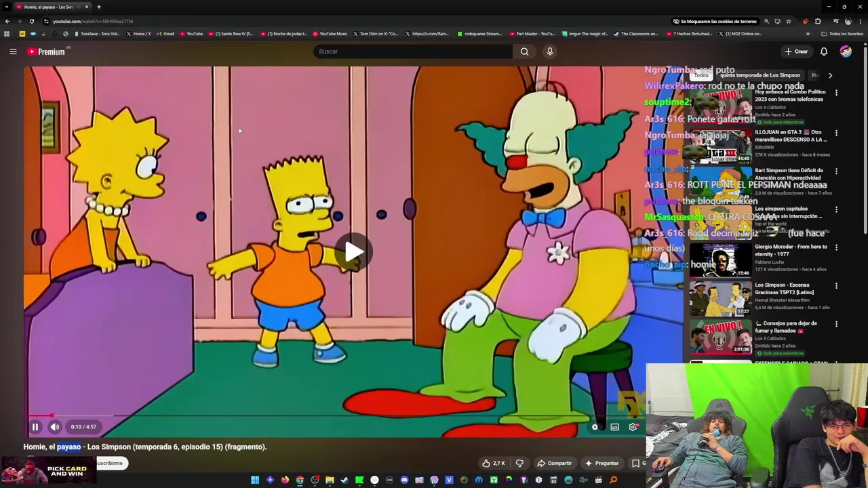Go back with browser back arrow
This screenshot has height=488, width=868.
point(7,21)
